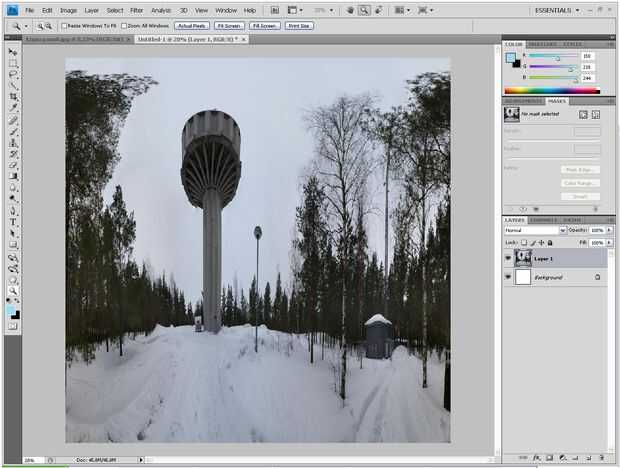Hide Layer 1 using its eye icon
This screenshot has height=468, width=620.
(508, 259)
